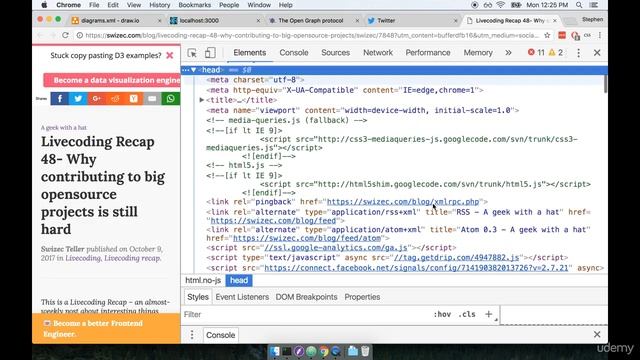Open macOS Spotlight search
Screen dimensions: 640x360
pos(579,5)
